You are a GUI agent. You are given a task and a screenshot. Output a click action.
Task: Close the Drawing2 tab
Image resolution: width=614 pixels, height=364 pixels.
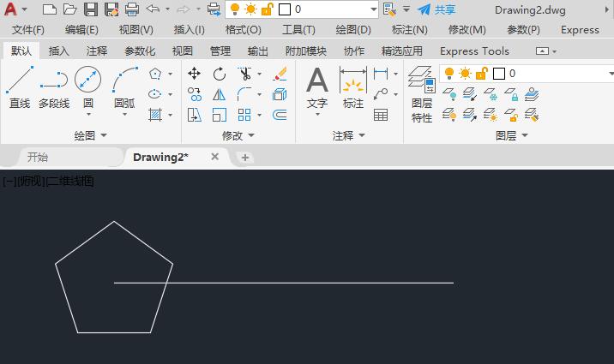point(214,157)
